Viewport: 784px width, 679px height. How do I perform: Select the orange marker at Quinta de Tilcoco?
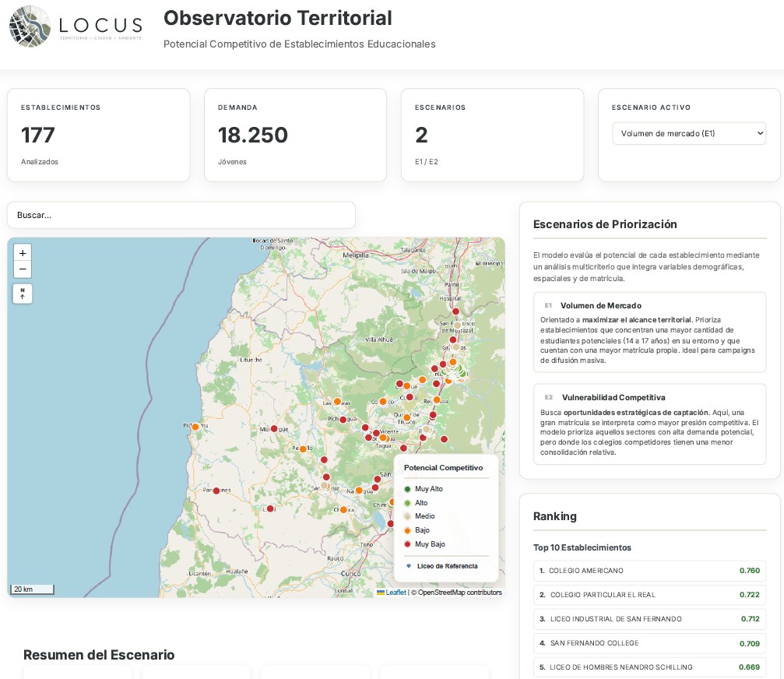click(x=407, y=417)
